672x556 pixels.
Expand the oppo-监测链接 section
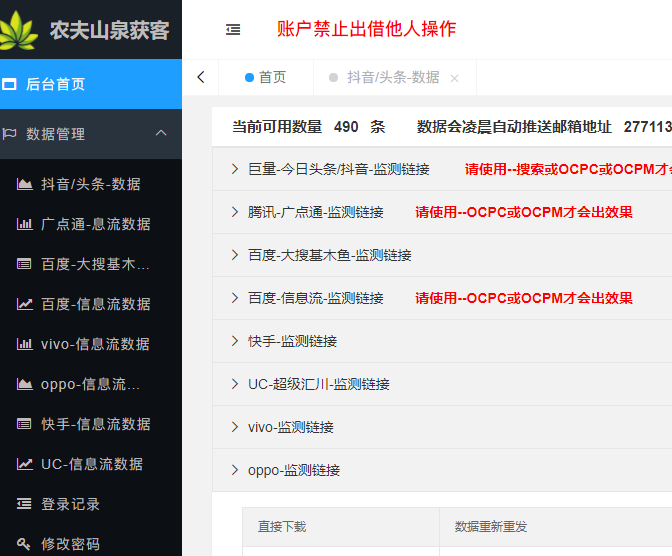pos(293,470)
